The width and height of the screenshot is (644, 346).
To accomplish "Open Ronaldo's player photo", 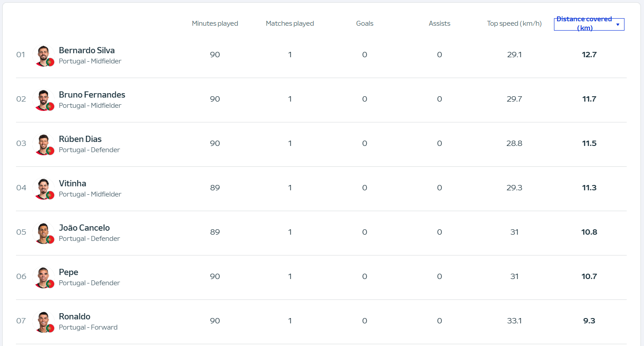I will 43,321.
